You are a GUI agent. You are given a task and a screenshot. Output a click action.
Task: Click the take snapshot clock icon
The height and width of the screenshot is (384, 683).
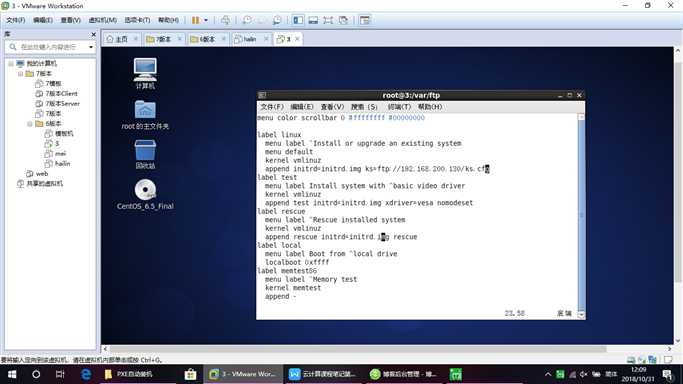247,20
